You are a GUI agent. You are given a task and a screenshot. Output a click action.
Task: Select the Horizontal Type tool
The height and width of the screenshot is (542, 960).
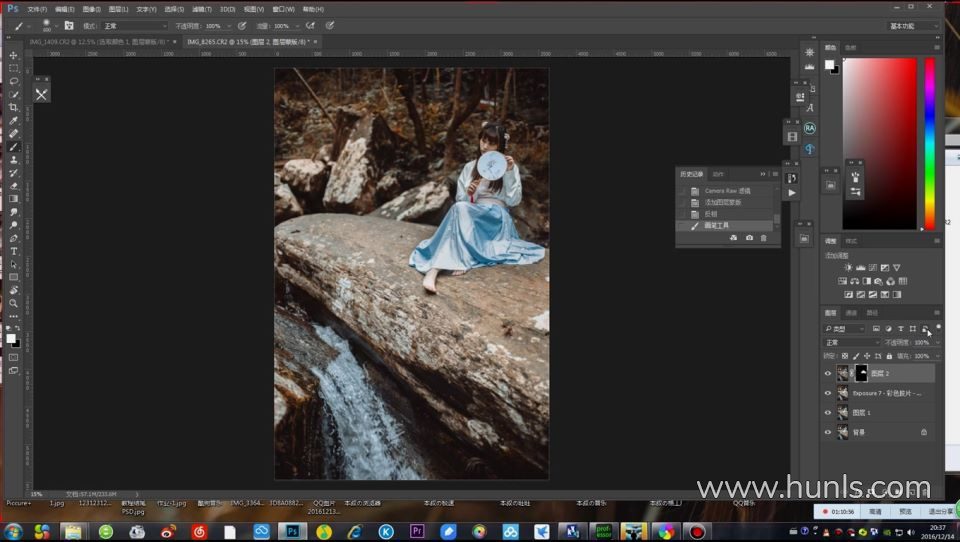pyautogui.click(x=14, y=251)
